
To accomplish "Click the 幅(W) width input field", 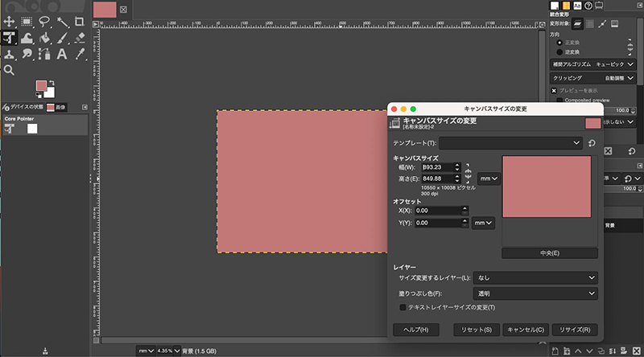I will click(437, 167).
